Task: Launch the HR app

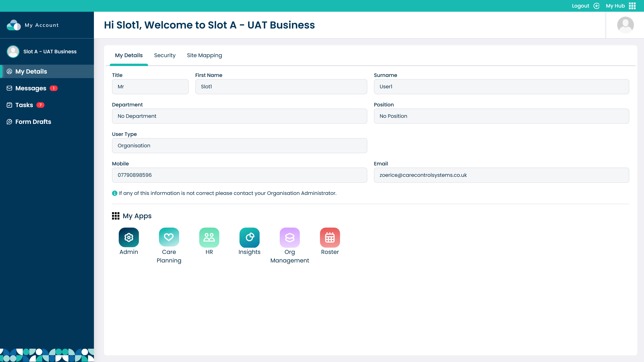Action: pyautogui.click(x=209, y=237)
